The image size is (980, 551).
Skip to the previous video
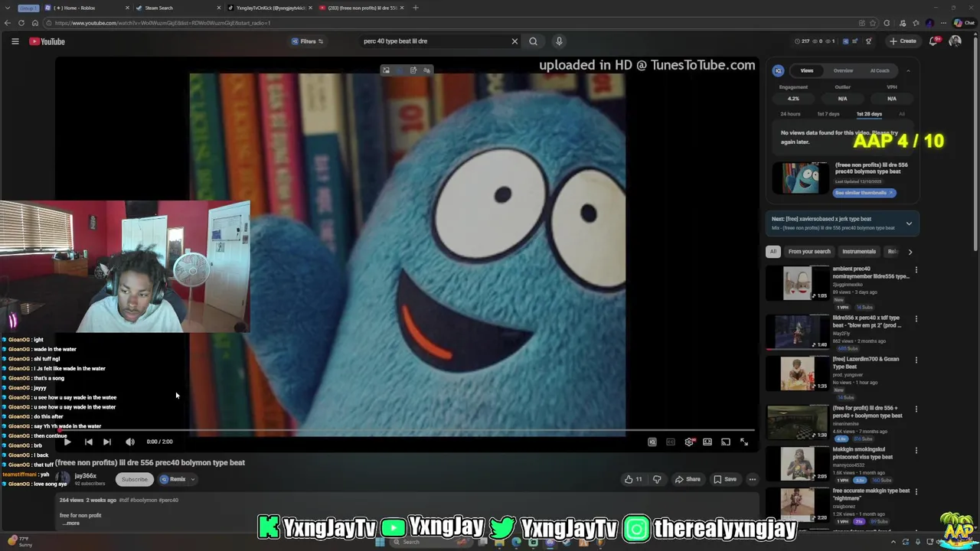[88, 442]
